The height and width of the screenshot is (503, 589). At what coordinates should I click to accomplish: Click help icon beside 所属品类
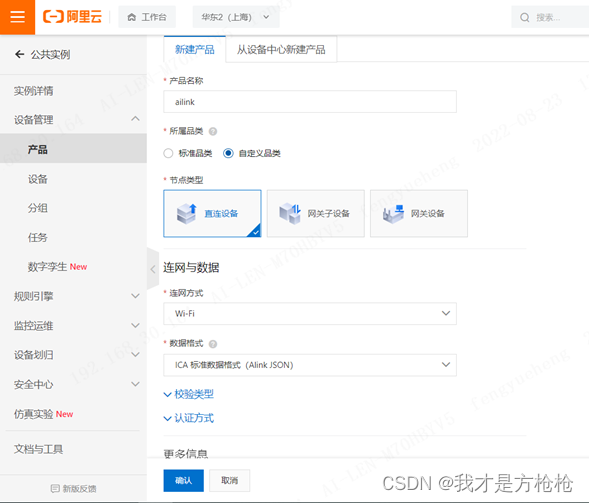coord(213,131)
